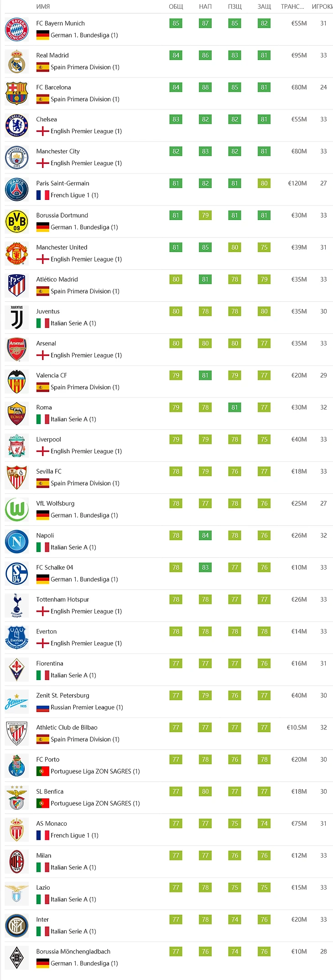This screenshot has width=333, height=980.
Task: Click the Real Madrid club crest
Action: point(16,62)
